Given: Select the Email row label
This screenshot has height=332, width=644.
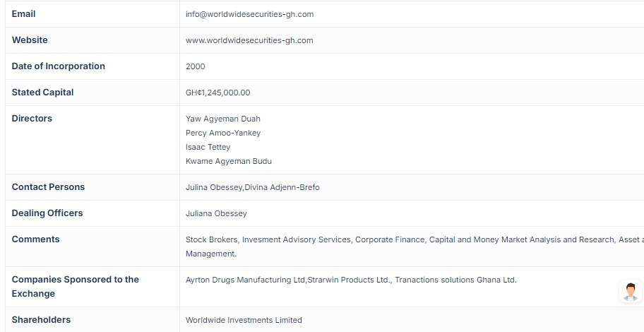Looking at the screenshot, I should pyautogui.click(x=23, y=14).
